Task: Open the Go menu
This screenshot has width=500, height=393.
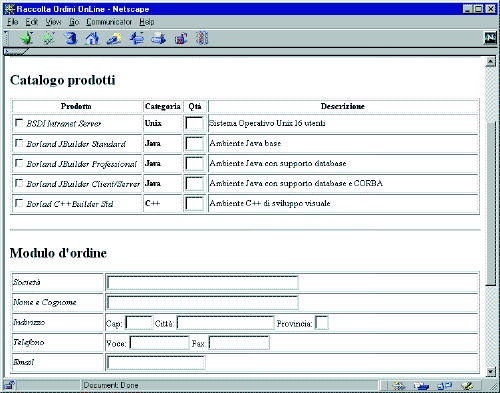Action: tap(74, 22)
